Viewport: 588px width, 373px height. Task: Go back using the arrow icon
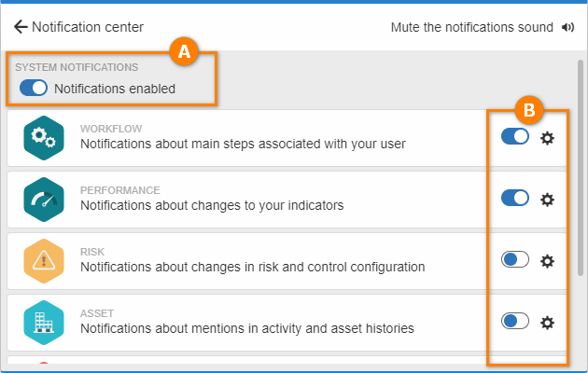pos(21,27)
